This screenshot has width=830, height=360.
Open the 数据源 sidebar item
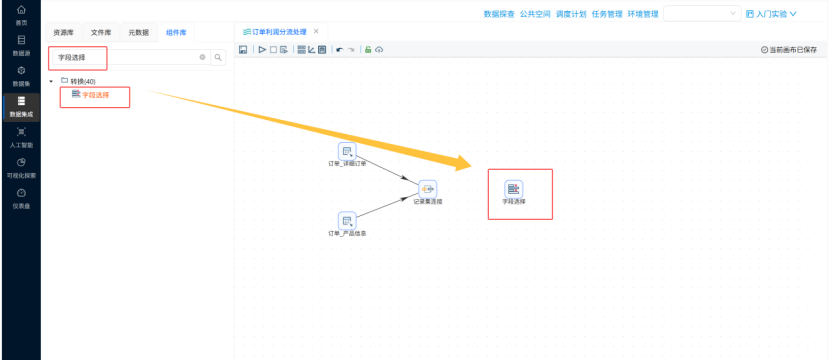[x=21, y=45]
